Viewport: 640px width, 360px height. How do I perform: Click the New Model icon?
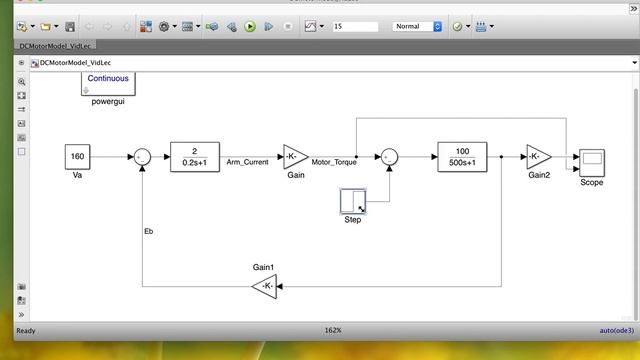click(22, 27)
